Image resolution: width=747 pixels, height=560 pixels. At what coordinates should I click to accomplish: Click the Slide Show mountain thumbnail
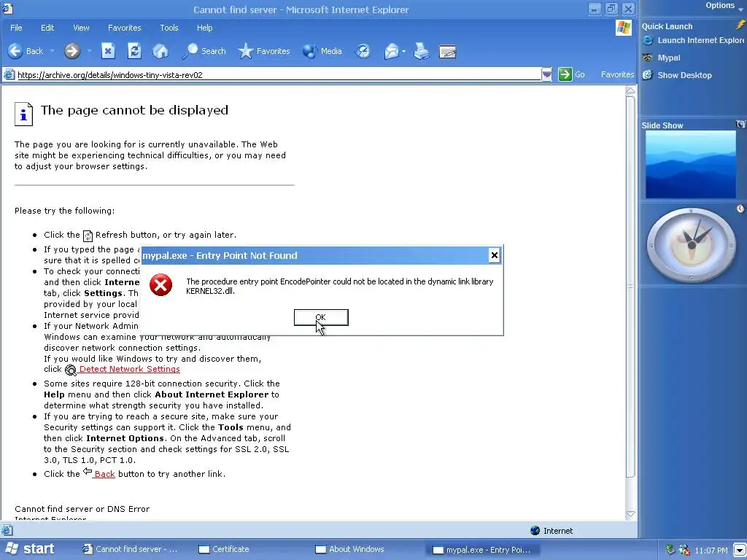[x=690, y=165]
